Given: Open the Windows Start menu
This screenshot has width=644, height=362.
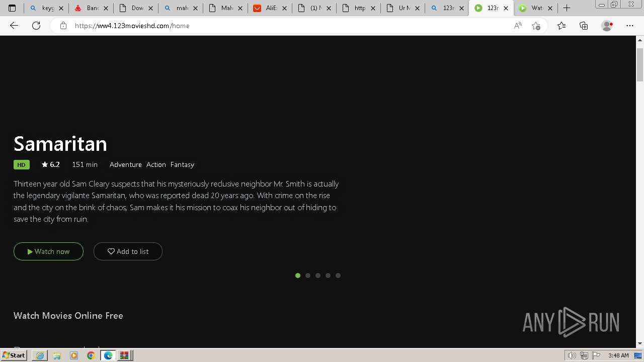Looking at the screenshot, I should [x=14, y=355].
